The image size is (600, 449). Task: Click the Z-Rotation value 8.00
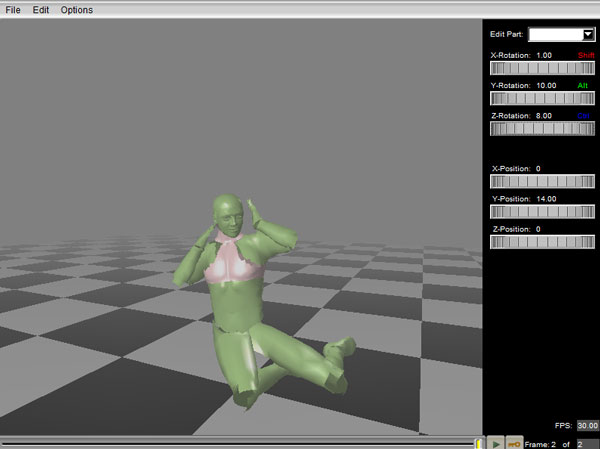(544, 116)
